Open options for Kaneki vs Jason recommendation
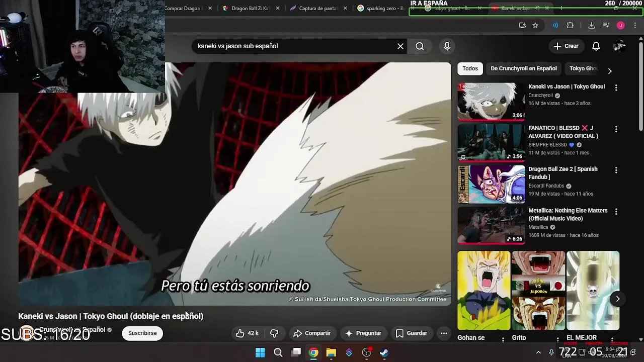Viewport: 644px width, 362px height. [616, 87]
